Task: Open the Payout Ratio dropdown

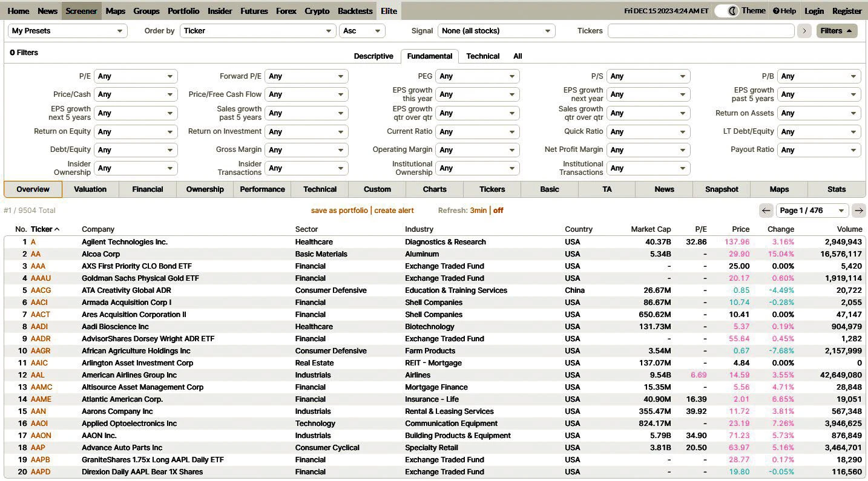Action: click(x=819, y=150)
